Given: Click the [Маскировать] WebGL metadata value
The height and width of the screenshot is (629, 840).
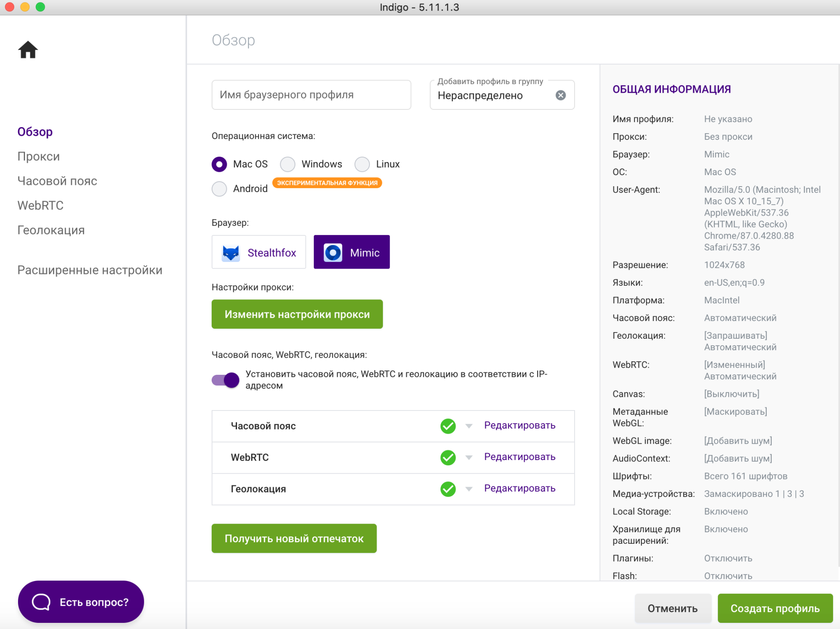Looking at the screenshot, I should coord(735,412).
